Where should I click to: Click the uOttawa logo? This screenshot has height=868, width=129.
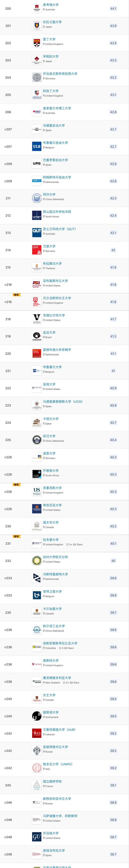coord(37,526)
